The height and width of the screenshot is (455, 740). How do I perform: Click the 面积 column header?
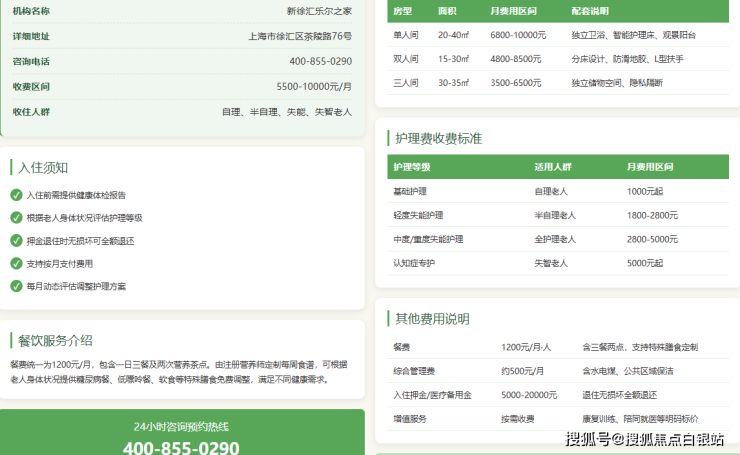[x=447, y=11]
